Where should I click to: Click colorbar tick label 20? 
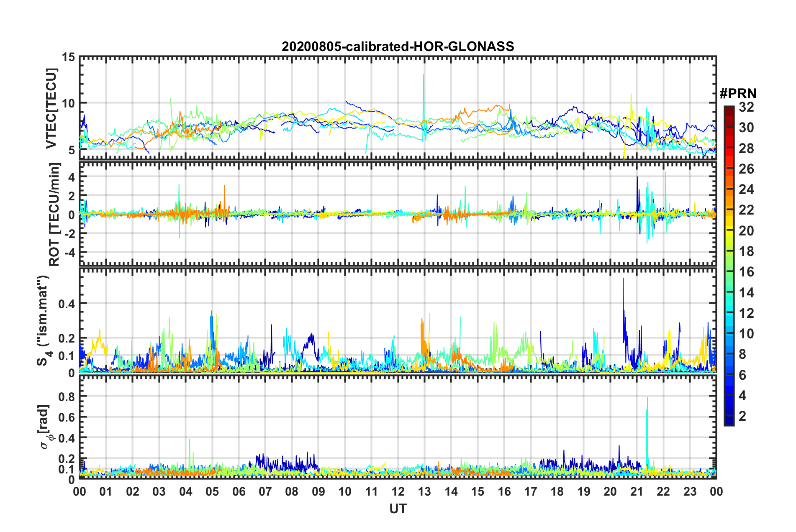(x=747, y=231)
